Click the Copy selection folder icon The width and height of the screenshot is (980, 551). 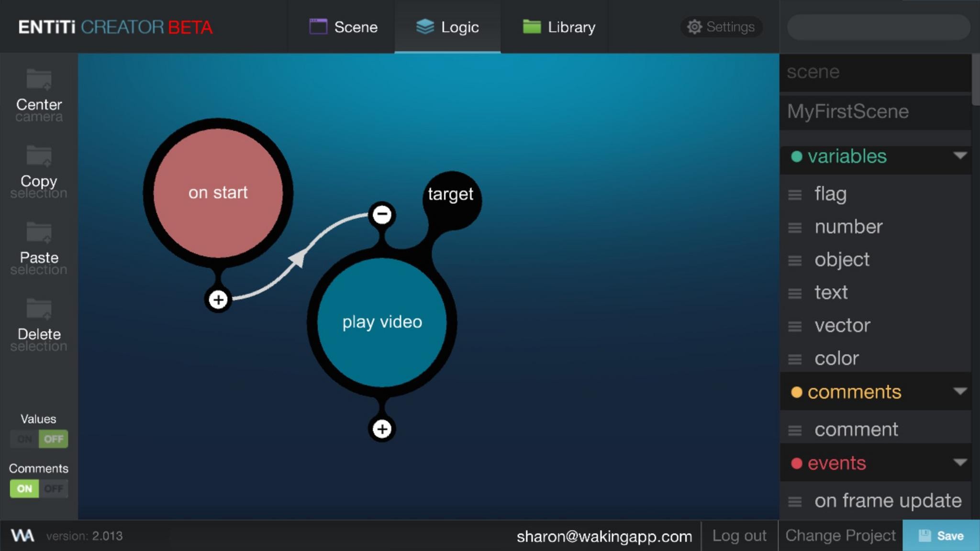point(39,155)
